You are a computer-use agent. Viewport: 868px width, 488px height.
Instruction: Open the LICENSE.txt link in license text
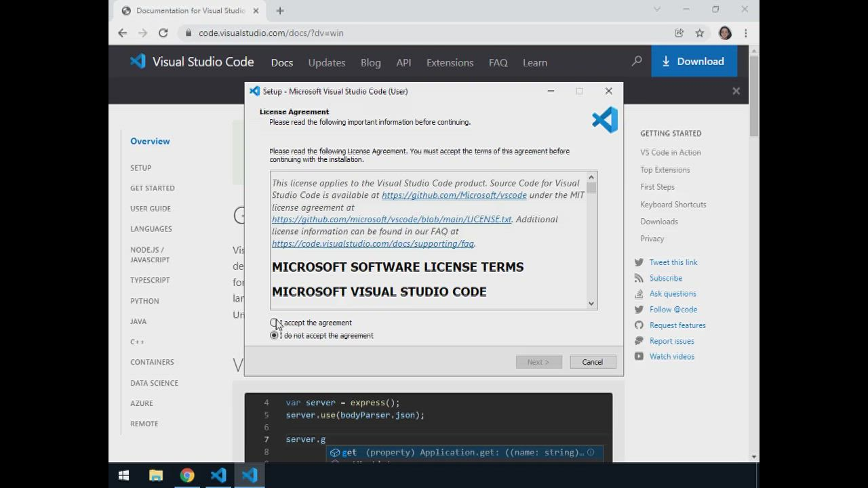pos(392,220)
